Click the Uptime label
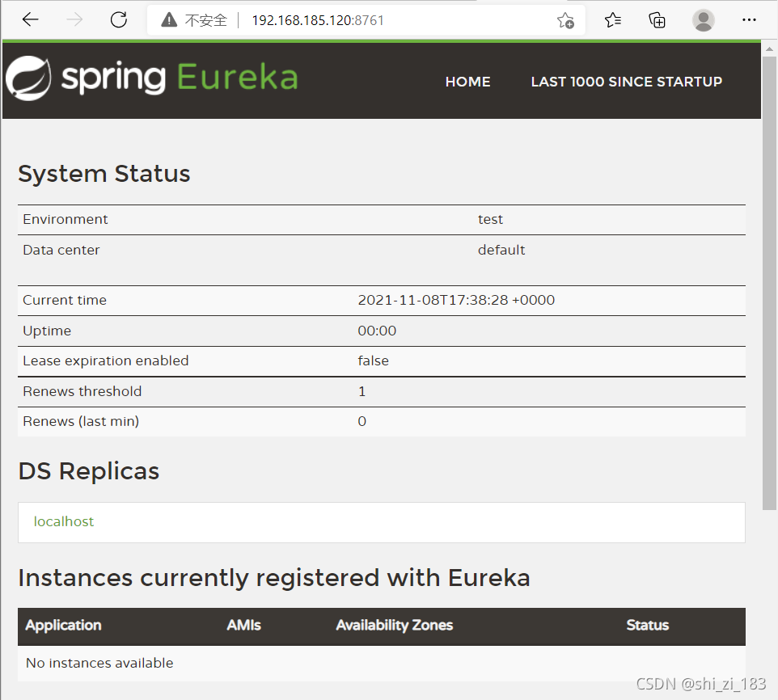The height and width of the screenshot is (700, 778). 47,331
